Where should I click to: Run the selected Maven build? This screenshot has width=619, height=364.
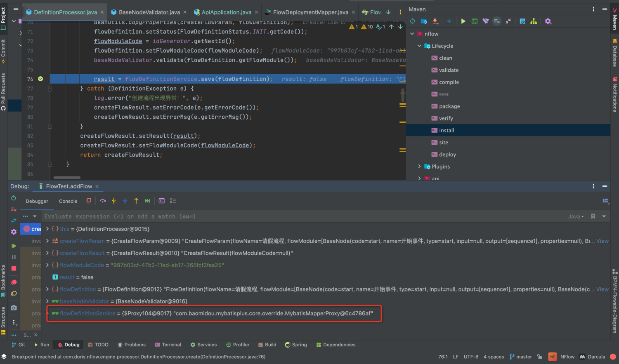463,21
